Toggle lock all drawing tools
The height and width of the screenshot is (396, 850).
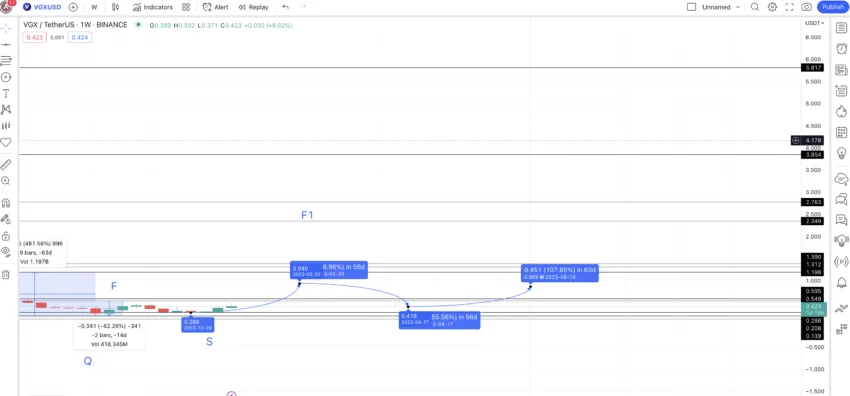pyautogui.click(x=6, y=236)
